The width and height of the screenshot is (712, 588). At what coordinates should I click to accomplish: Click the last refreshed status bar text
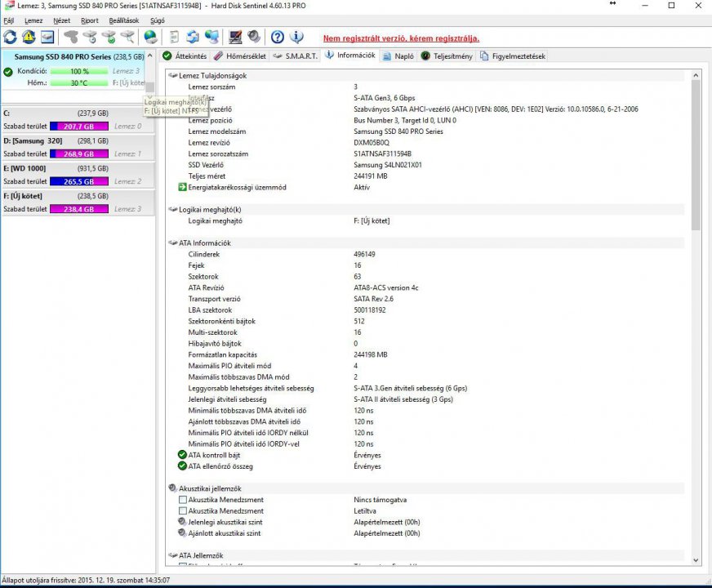click(x=86, y=581)
